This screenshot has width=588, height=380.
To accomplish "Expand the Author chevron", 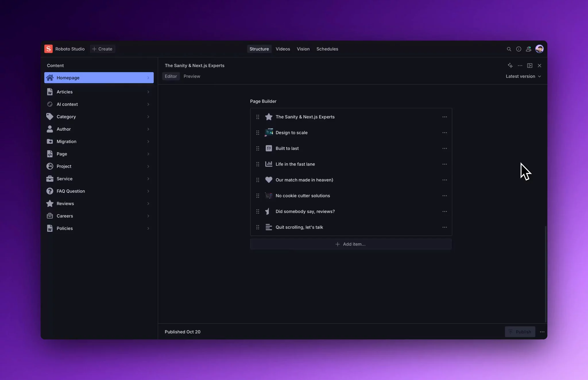I will [148, 129].
